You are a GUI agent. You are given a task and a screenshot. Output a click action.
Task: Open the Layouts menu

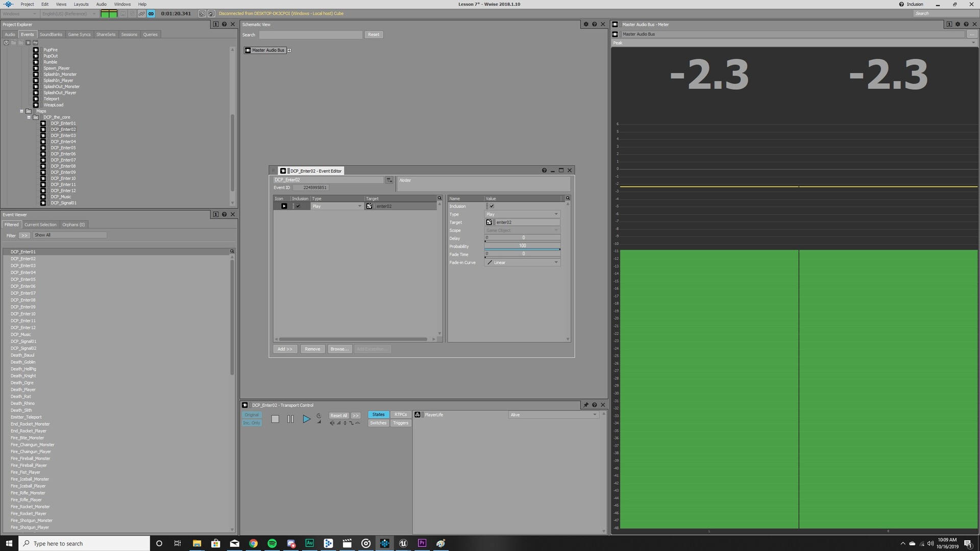click(x=81, y=4)
